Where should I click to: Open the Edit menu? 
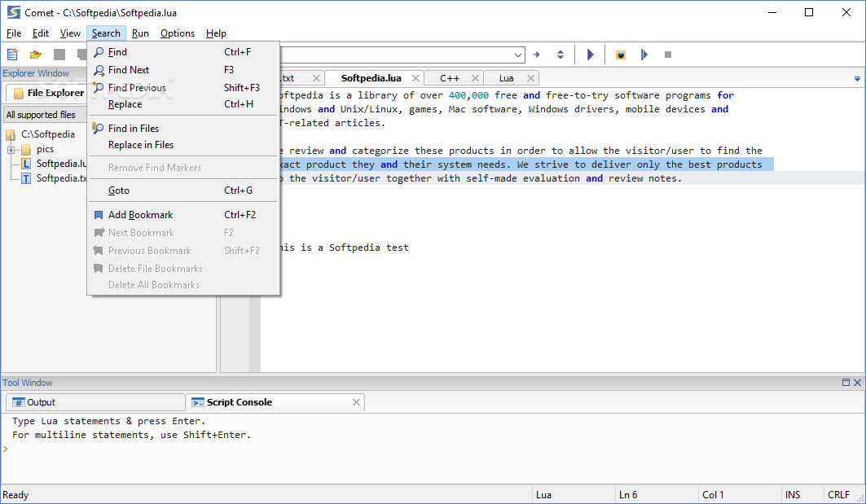coord(40,33)
